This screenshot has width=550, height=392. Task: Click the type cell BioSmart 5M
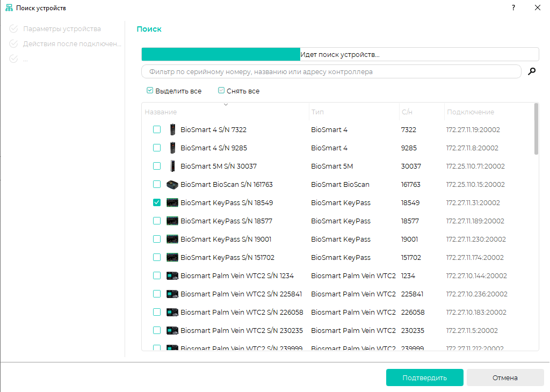point(332,166)
